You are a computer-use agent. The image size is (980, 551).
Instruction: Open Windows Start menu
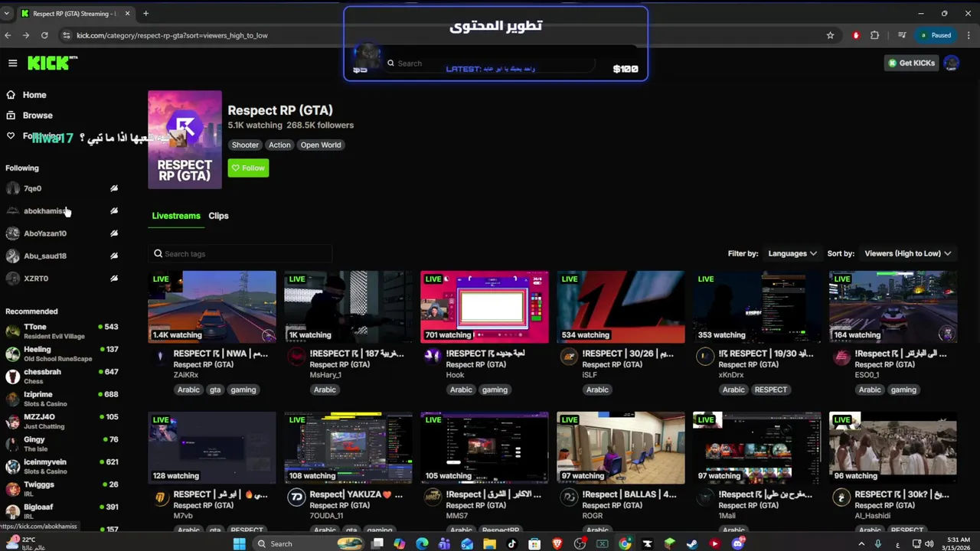pos(239,543)
